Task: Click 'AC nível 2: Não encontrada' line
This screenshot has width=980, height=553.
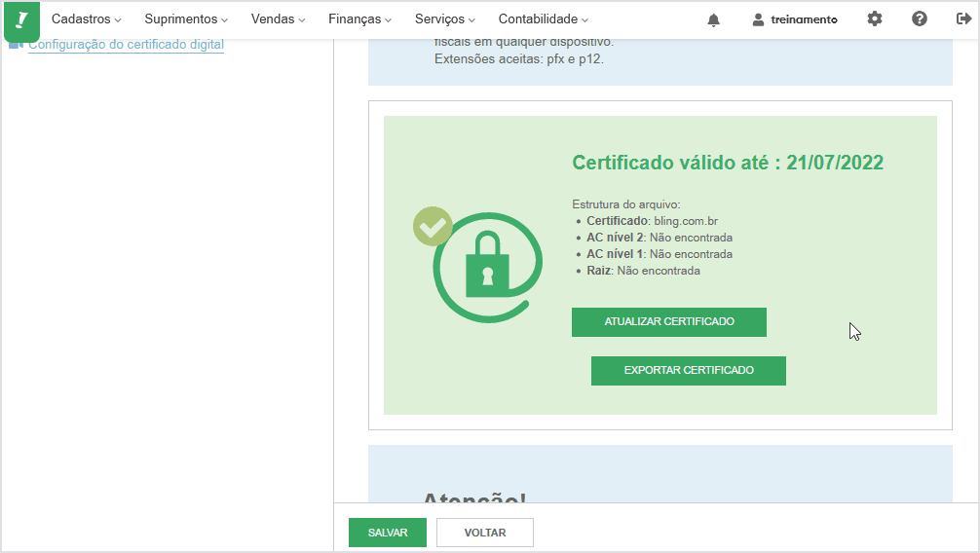Action: [x=660, y=238]
